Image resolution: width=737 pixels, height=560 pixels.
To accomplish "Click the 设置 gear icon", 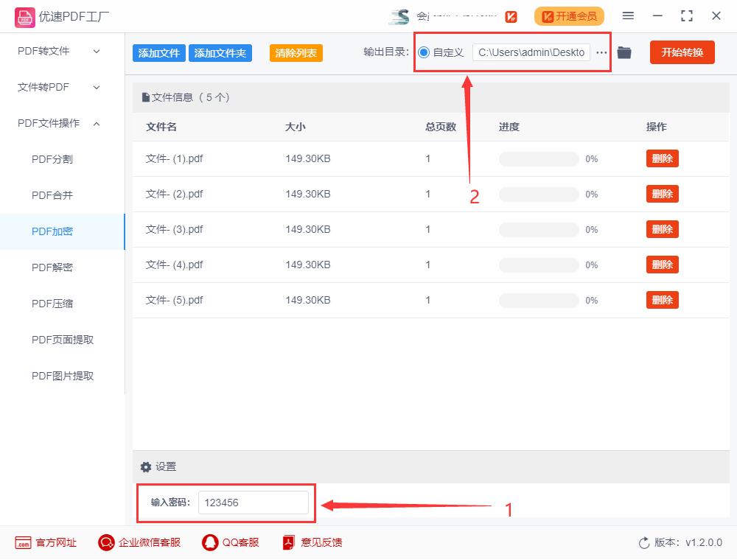I will 146,466.
